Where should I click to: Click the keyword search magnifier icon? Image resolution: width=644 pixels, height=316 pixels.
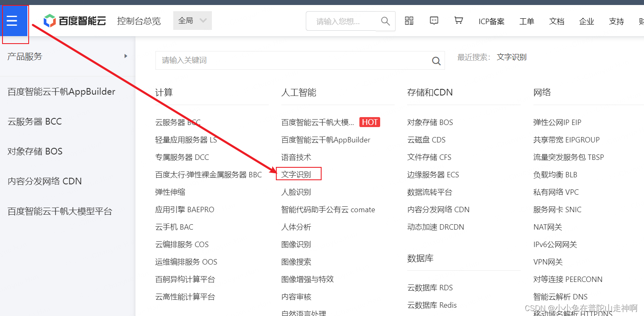[x=436, y=61]
